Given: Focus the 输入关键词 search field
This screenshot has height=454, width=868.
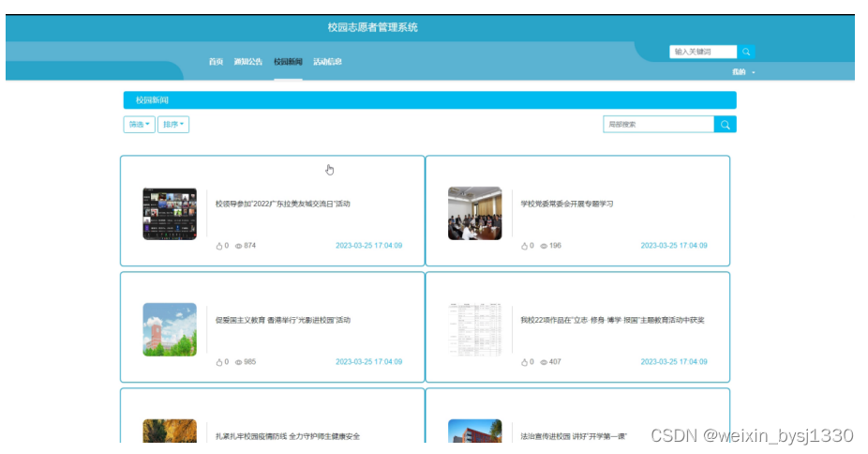Looking at the screenshot, I should (703, 52).
